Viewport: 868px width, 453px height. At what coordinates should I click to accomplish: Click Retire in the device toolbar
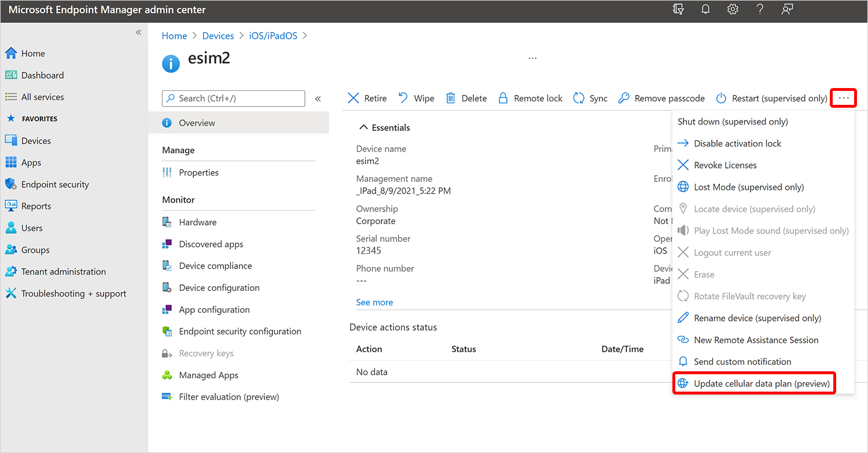[x=367, y=98]
